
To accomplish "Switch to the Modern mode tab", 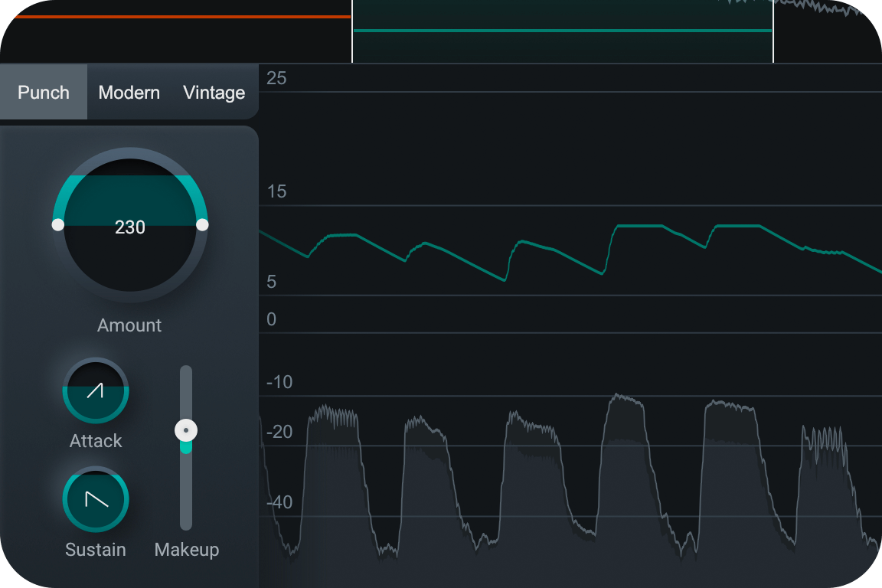I will tap(129, 93).
